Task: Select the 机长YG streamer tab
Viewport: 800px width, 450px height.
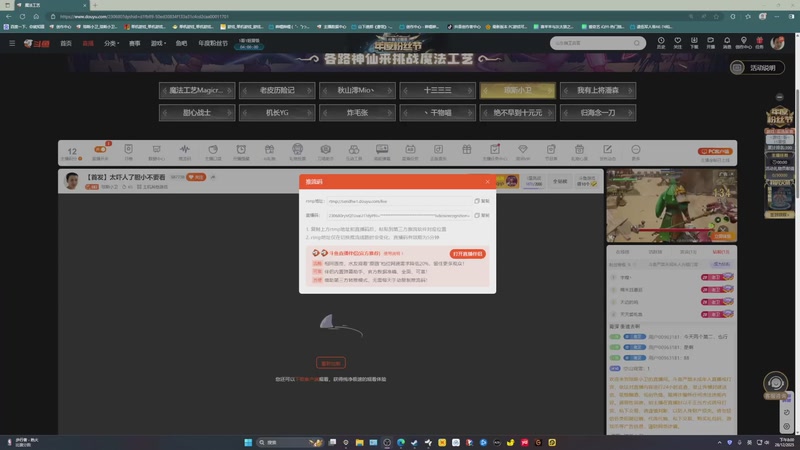Action: (x=277, y=113)
